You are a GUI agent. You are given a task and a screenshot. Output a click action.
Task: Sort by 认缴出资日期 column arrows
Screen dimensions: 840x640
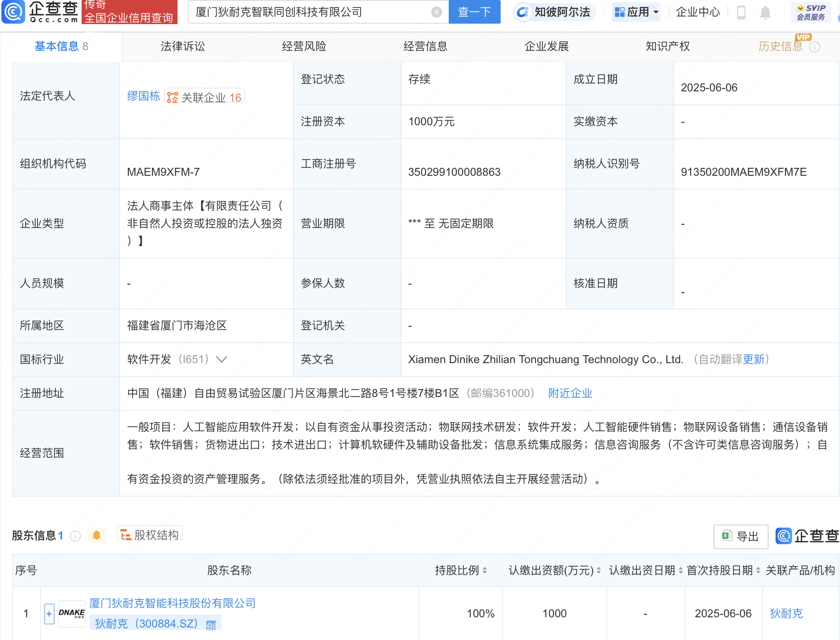(x=681, y=570)
